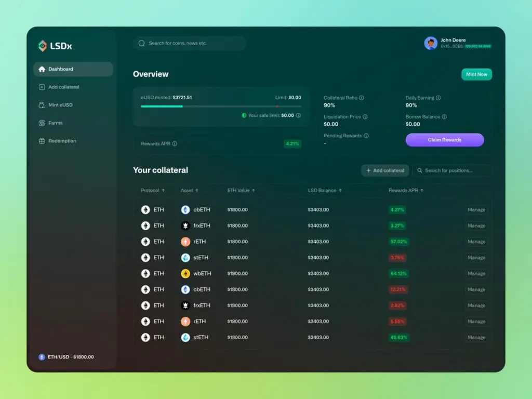Click the Add collateral plus icon in sidebar
This screenshot has height=399, width=532.
tap(42, 87)
